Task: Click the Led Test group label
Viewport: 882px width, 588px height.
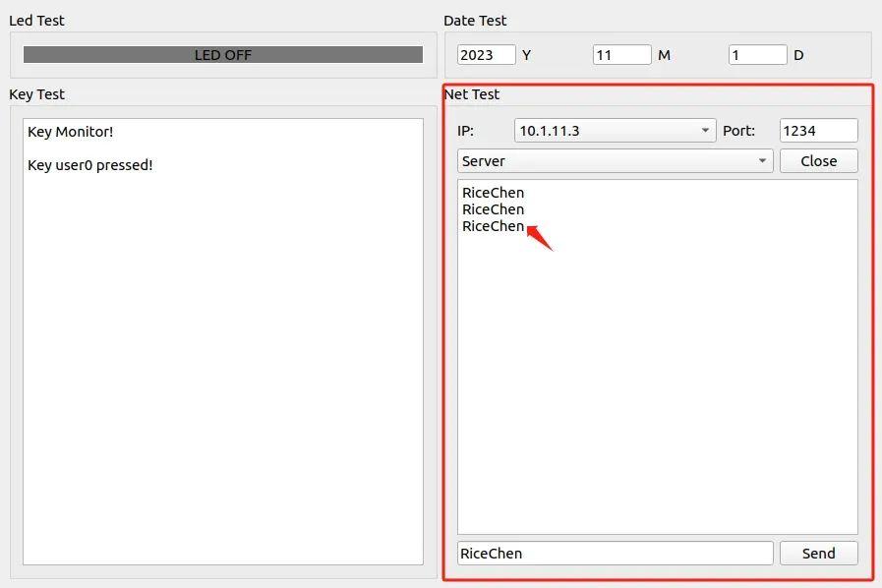Action: click(x=36, y=21)
